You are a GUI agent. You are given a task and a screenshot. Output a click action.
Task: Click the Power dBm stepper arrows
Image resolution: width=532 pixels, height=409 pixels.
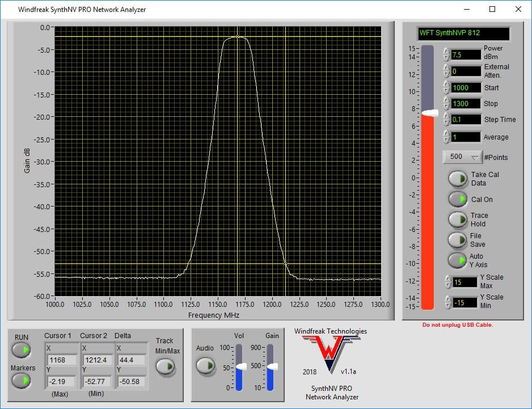446,54
